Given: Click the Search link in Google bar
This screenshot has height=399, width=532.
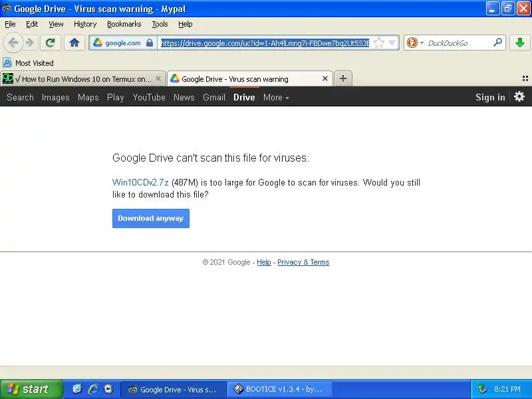Looking at the screenshot, I should click(x=21, y=97).
